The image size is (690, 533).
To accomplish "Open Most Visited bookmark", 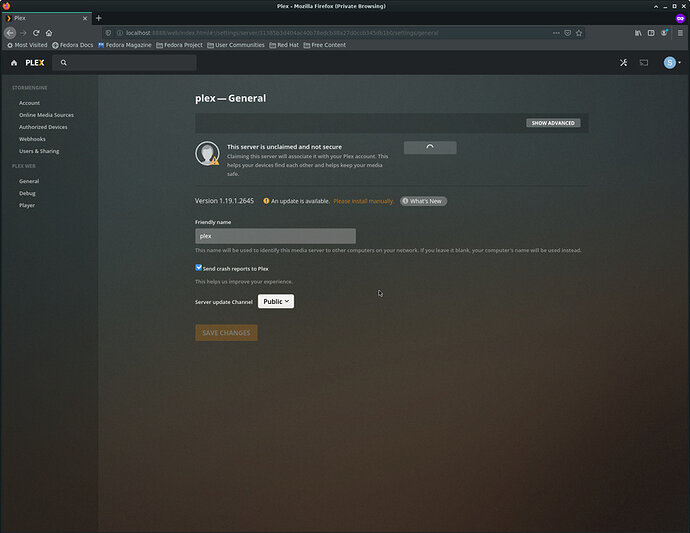I will tap(27, 45).
